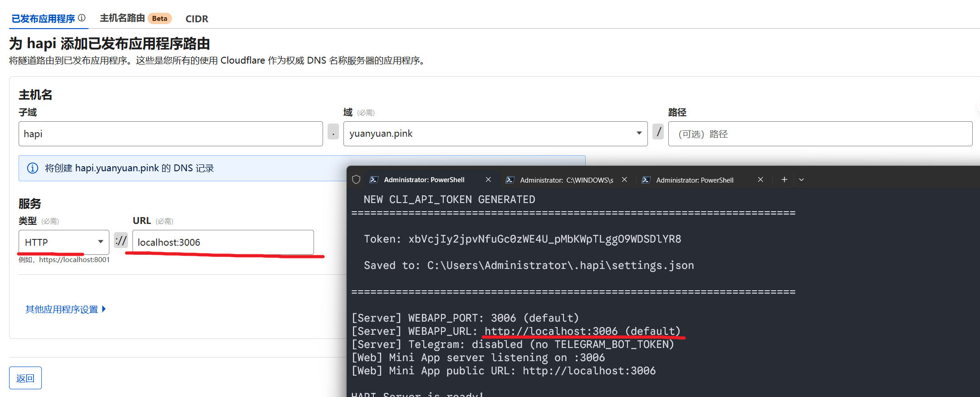
Task: Click the URL field with localhost:3006
Action: 223,242
